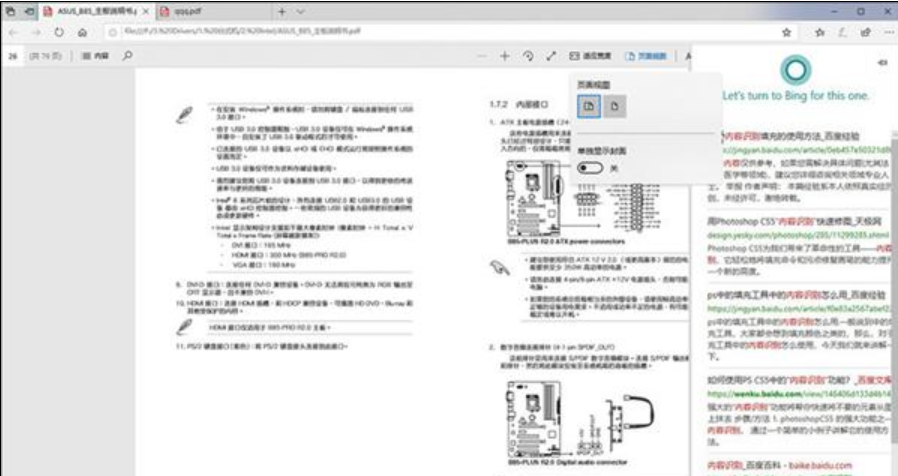
Task: Click the zoom in plus icon
Action: coord(505,57)
